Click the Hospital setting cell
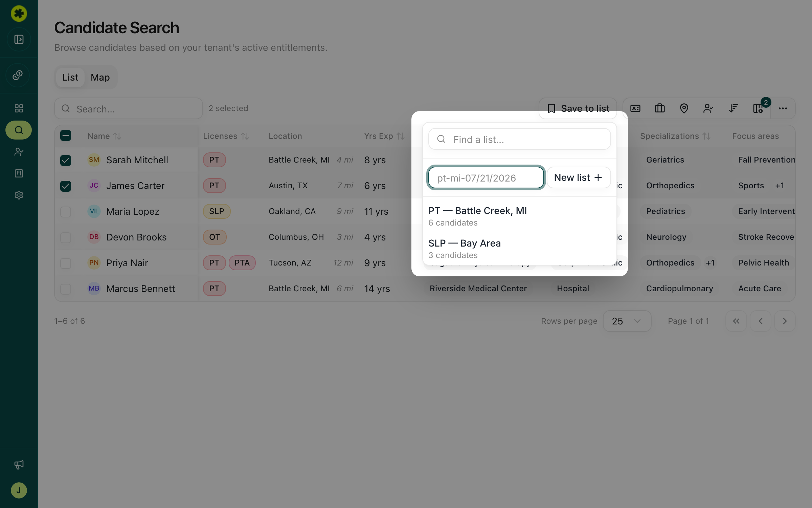Image resolution: width=812 pixels, height=508 pixels. tap(573, 289)
